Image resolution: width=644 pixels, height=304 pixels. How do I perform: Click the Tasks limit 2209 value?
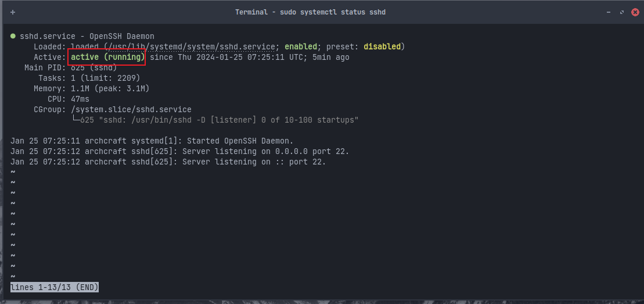(x=129, y=78)
